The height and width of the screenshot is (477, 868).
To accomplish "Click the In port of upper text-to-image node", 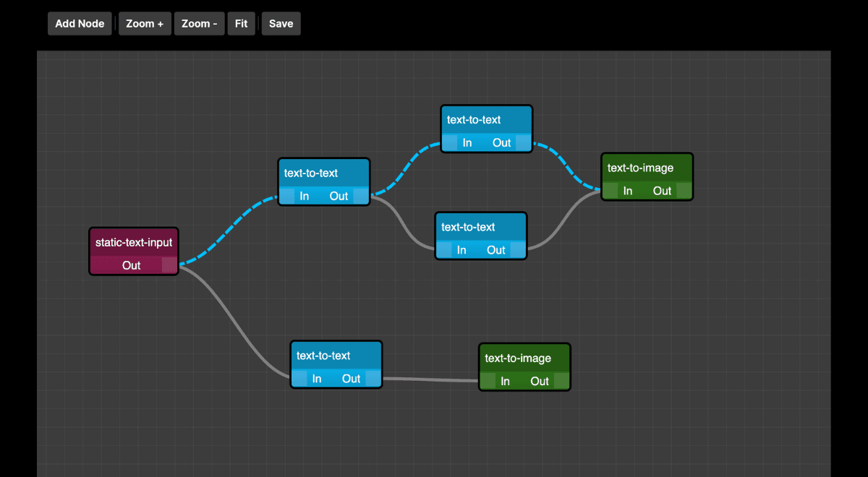I will pyautogui.click(x=611, y=191).
